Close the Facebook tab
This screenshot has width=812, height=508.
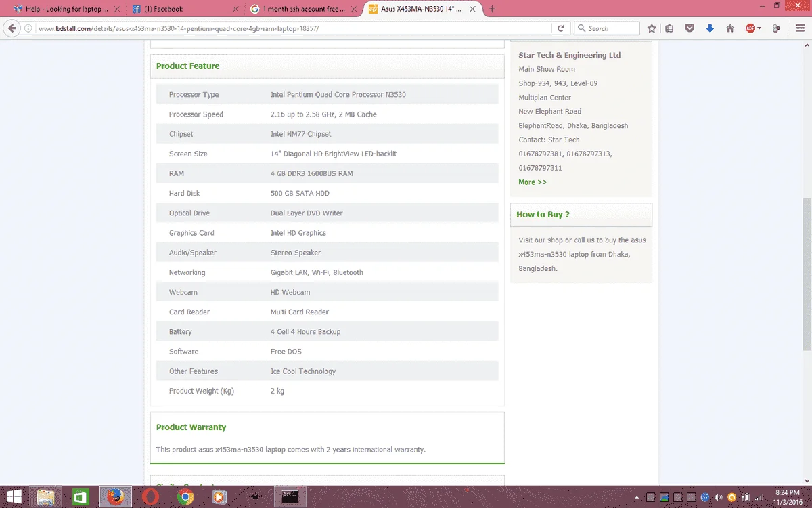point(235,9)
